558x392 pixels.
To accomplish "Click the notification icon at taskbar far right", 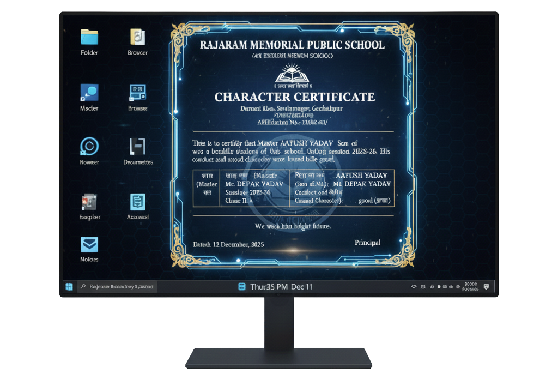I will [x=486, y=286].
